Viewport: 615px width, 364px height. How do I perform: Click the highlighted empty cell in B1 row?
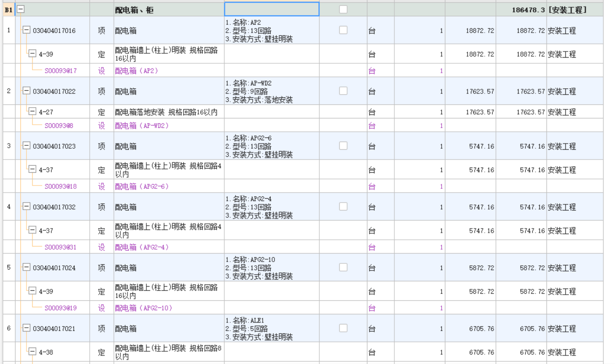pyautogui.click(x=272, y=9)
